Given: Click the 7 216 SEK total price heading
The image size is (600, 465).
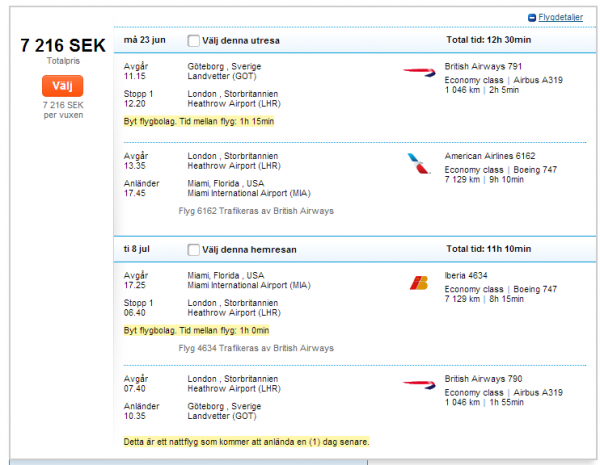Looking at the screenshot, I should 63,46.
